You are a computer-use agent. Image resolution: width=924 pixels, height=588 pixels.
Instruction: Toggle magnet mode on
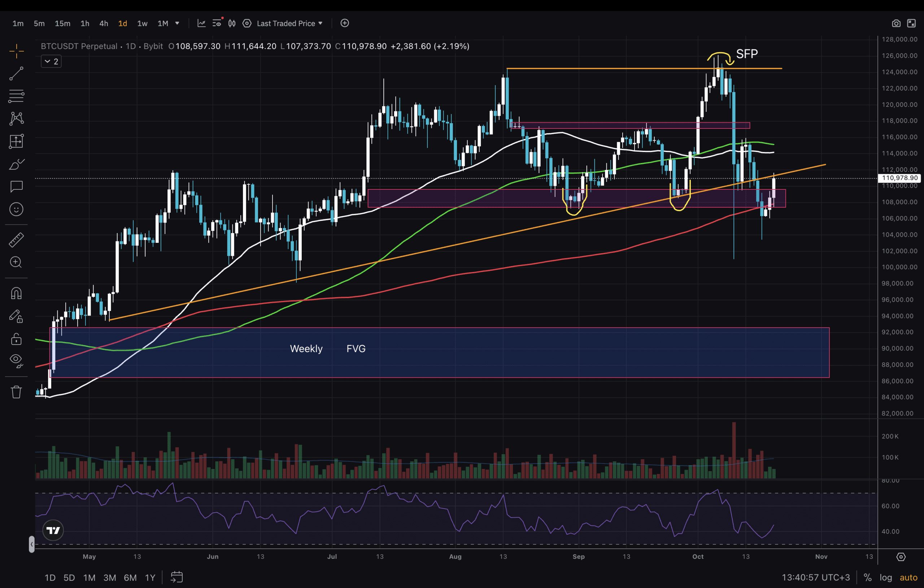[x=16, y=293]
